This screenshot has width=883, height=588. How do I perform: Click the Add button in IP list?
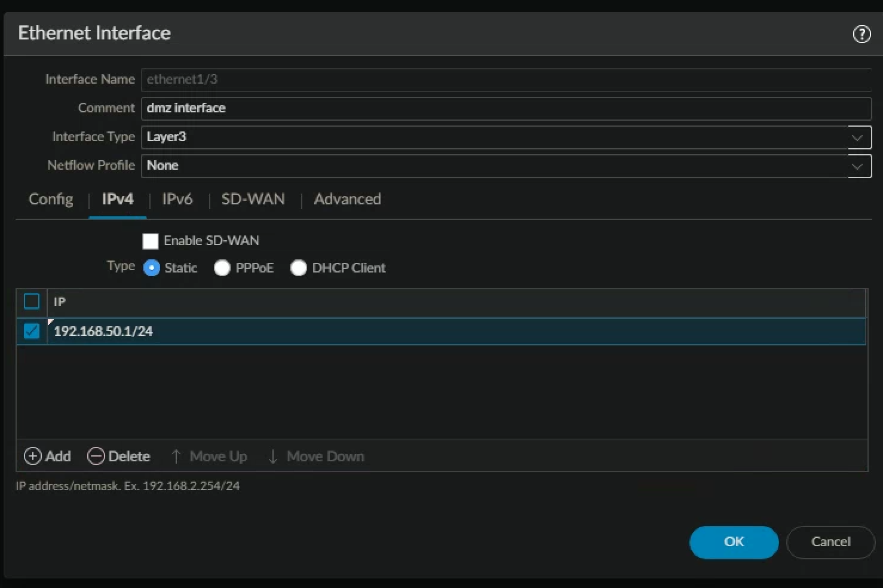click(x=47, y=456)
